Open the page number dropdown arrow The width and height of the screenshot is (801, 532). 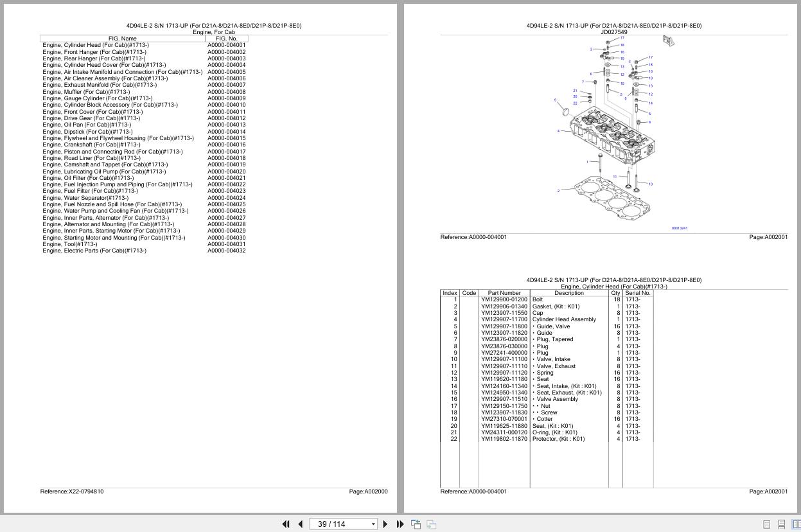point(373,524)
